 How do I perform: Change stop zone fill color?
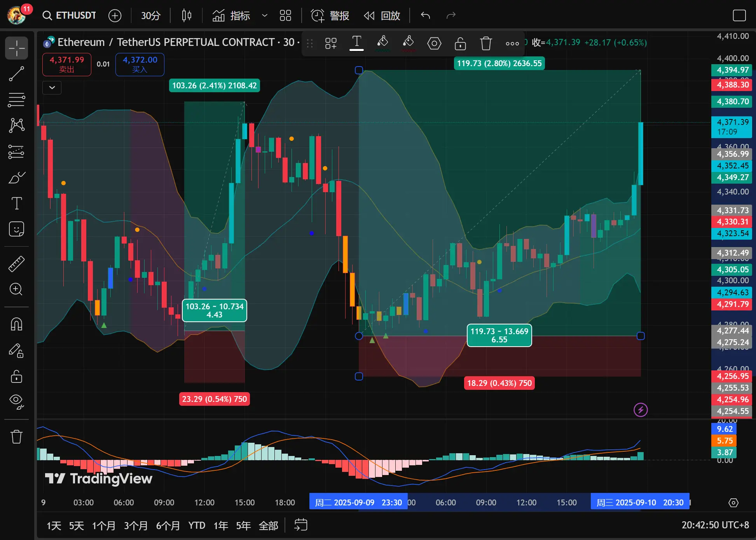pyautogui.click(x=408, y=43)
